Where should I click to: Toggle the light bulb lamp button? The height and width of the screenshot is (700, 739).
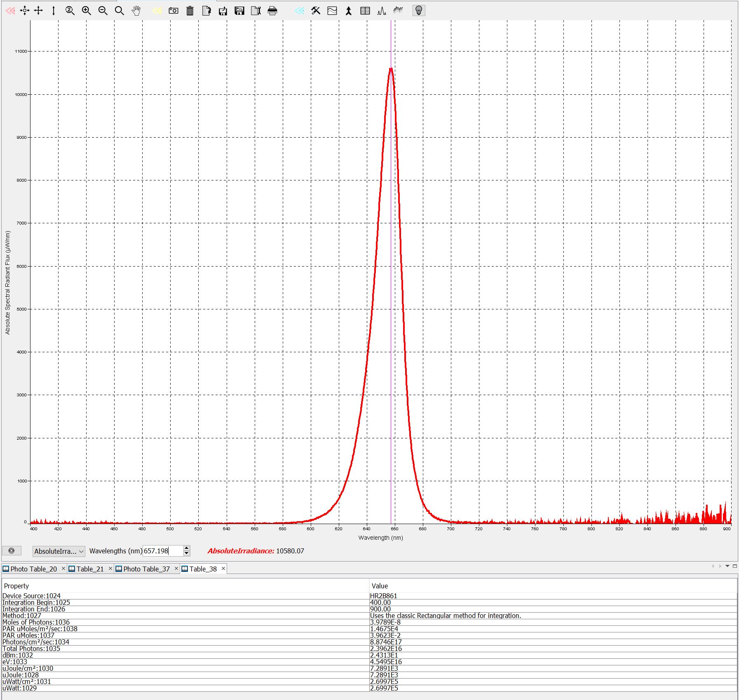(x=419, y=11)
